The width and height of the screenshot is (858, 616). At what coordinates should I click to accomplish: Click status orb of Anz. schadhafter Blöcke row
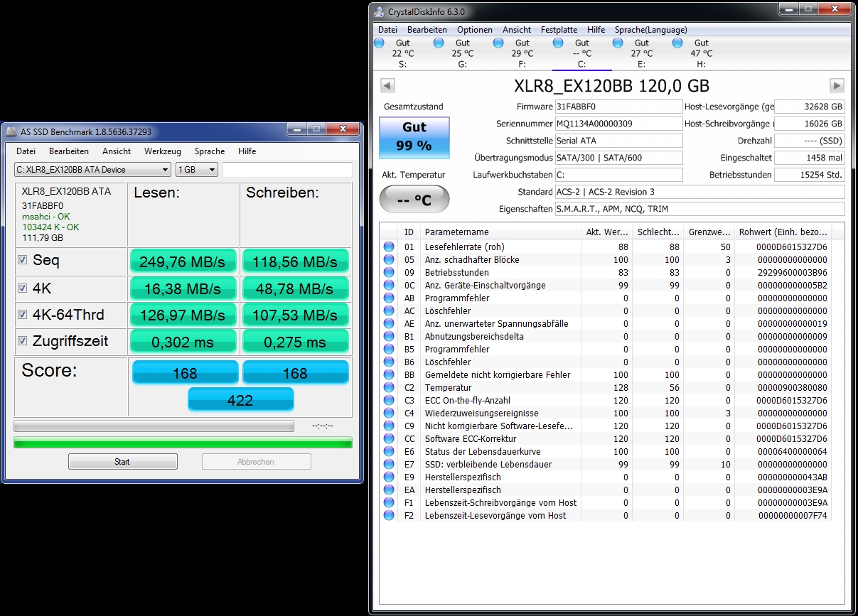tap(389, 259)
